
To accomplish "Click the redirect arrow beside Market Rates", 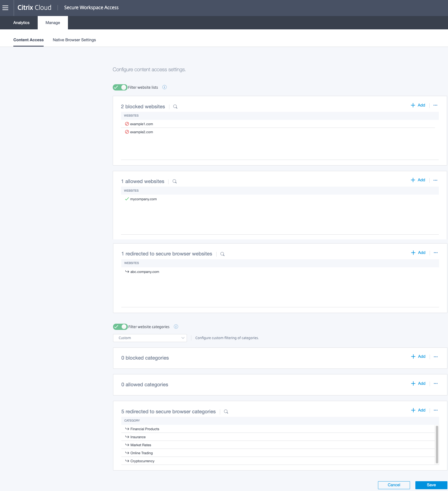I will tap(127, 445).
